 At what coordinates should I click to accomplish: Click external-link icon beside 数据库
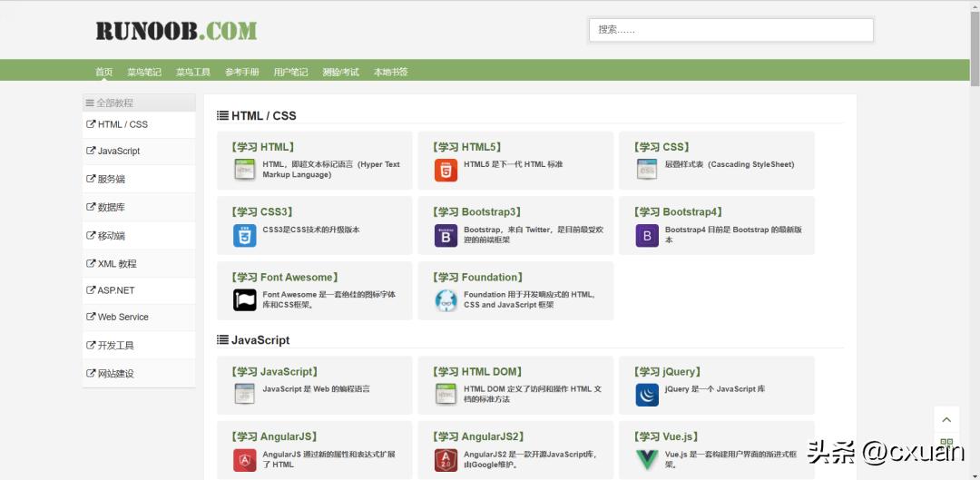(91, 207)
